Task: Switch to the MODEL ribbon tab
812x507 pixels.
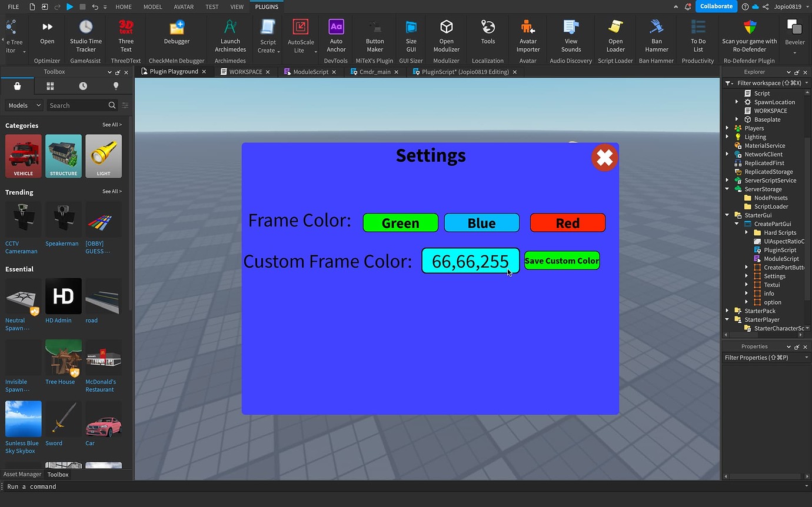Action: 152,6
